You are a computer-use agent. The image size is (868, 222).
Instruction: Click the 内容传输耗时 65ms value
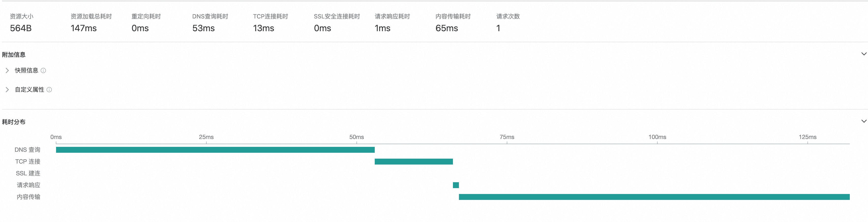(447, 28)
